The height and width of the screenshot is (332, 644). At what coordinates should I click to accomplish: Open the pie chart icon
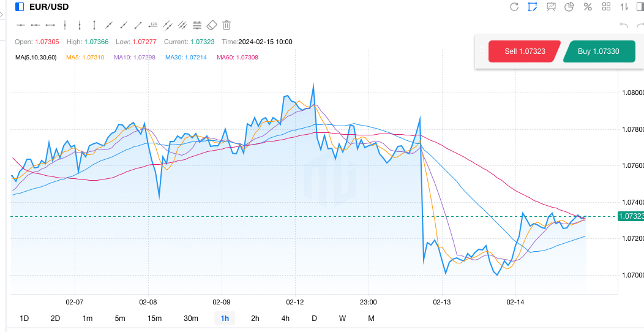pyautogui.click(x=569, y=7)
